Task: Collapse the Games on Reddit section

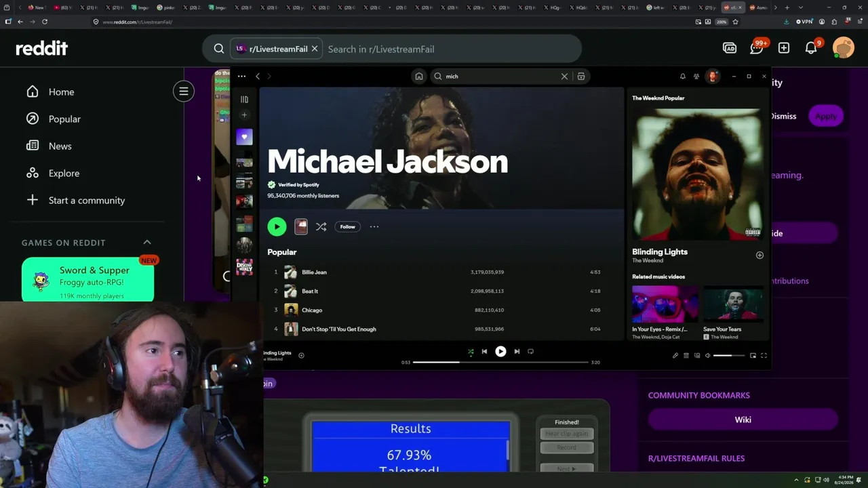Action: click(147, 242)
